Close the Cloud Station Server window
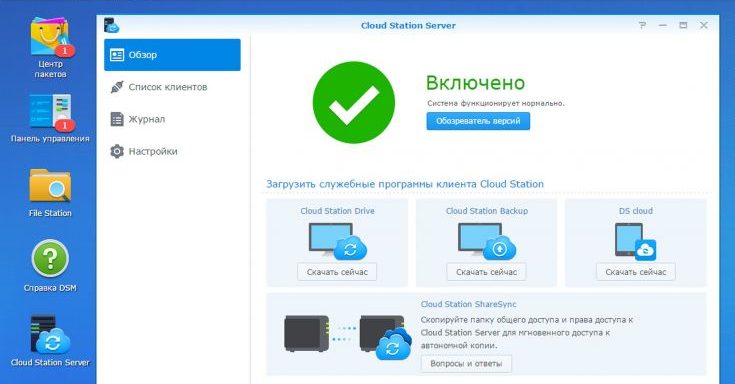Viewport: 735px width, 384px height. click(704, 25)
